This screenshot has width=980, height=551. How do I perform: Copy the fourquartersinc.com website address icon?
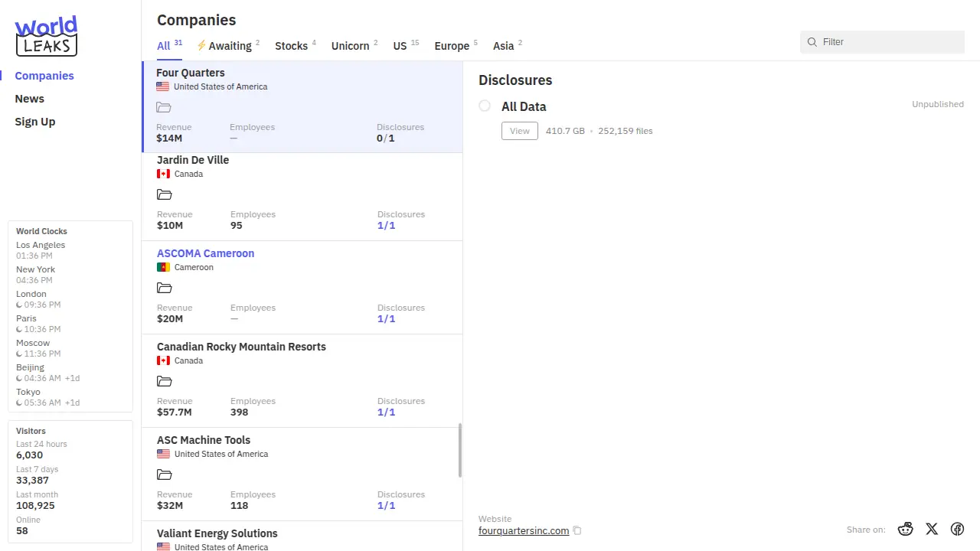(577, 531)
